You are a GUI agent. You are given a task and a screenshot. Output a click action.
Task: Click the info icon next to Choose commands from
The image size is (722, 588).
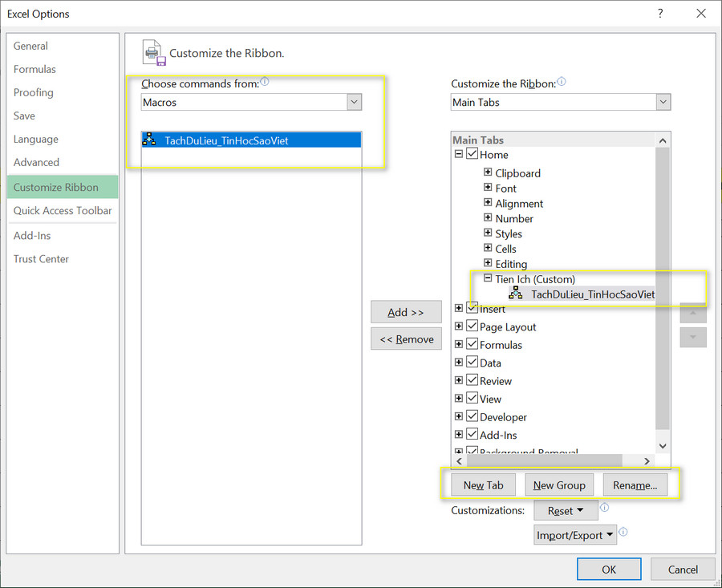[x=263, y=80]
